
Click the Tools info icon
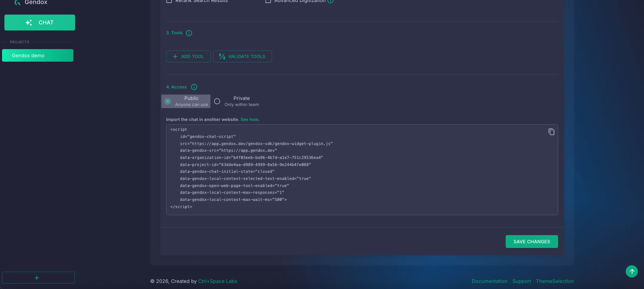pyautogui.click(x=189, y=33)
